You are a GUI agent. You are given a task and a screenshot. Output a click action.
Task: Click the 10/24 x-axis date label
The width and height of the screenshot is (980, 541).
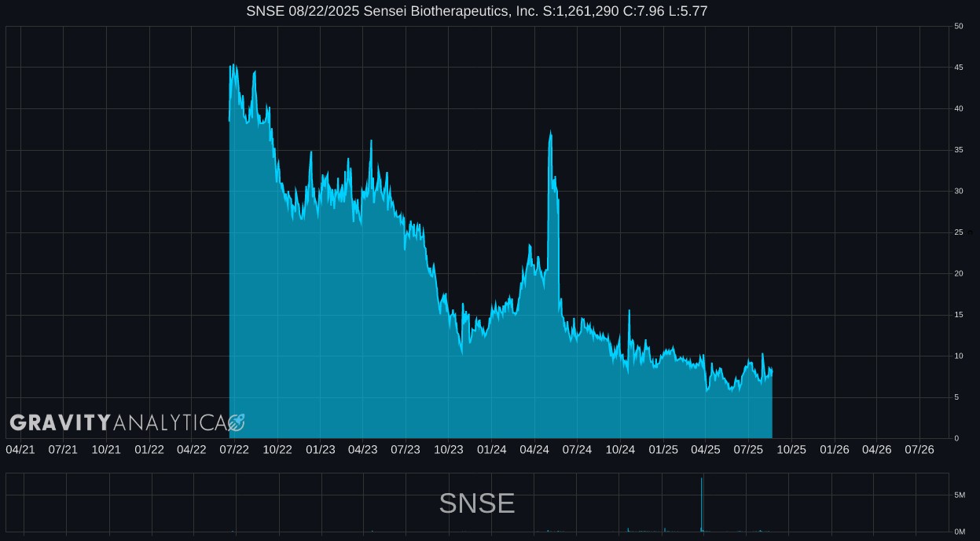click(x=620, y=450)
